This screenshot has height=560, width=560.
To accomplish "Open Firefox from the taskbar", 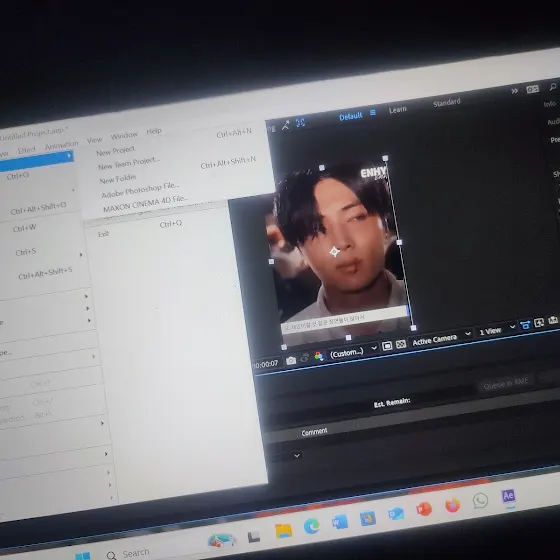I will pos(452,505).
